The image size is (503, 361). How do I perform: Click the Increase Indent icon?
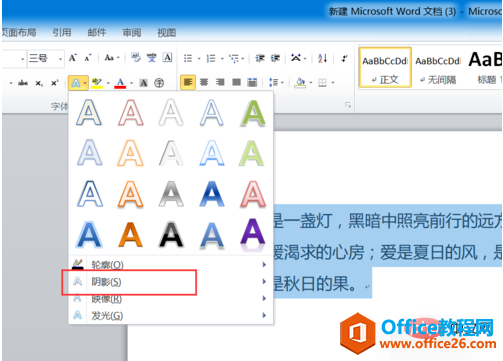point(275,58)
